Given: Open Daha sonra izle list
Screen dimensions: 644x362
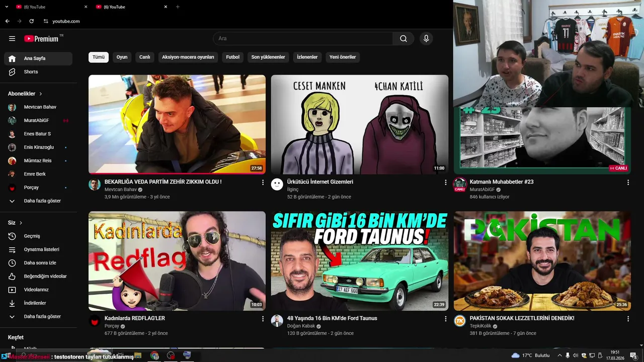Looking at the screenshot, I should (x=38, y=263).
